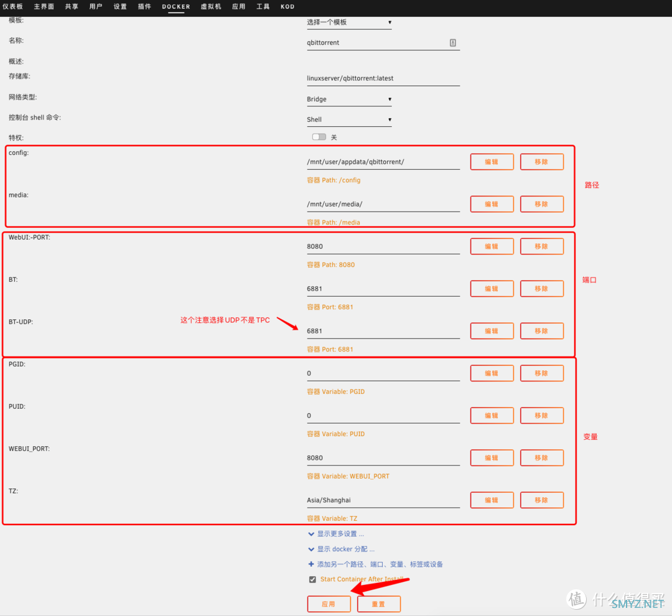Click 移除 for the WebUI:-PORT row
This screenshot has width=672, height=616.
tap(542, 246)
